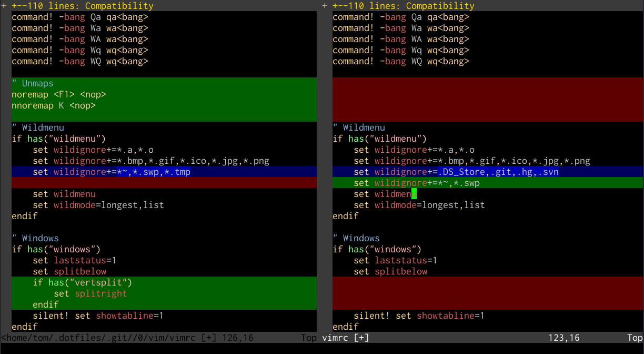The width and height of the screenshot is (644, 354).
Task: Click the red filler block below 'set splitbelow' on the right
Action: [x=474, y=293]
